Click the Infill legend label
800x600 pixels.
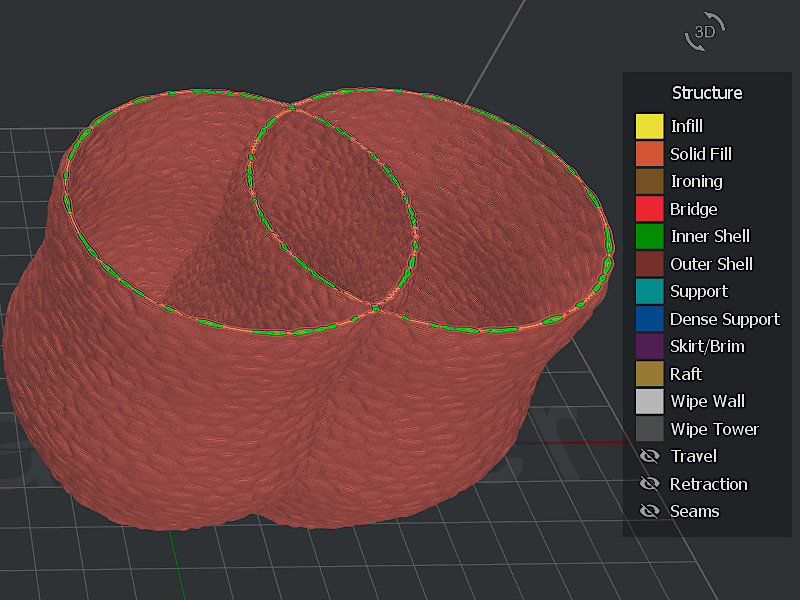(687, 126)
